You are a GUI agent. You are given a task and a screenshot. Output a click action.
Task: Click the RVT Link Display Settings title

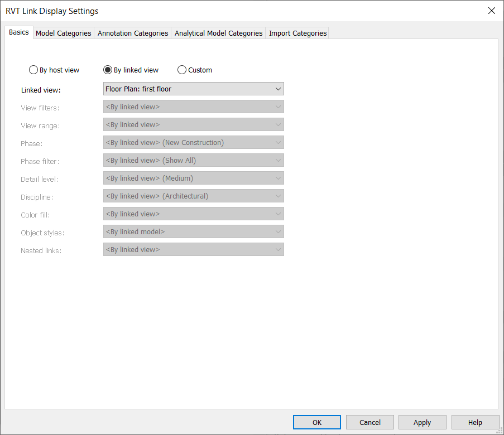coord(52,11)
